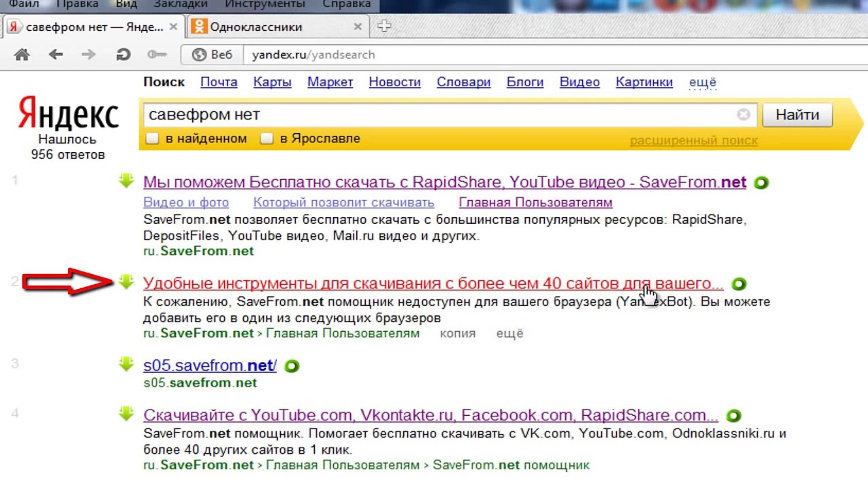The height and width of the screenshot is (488, 868).
Task: Tick the 'в Ярославле' checkbox
Action: coord(267,138)
